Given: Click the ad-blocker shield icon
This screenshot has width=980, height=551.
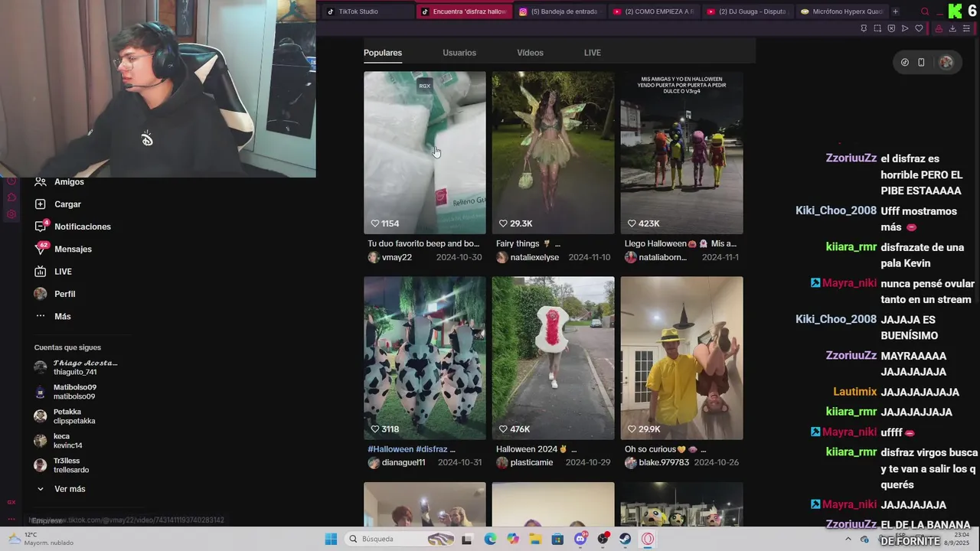Looking at the screenshot, I should tap(891, 28).
